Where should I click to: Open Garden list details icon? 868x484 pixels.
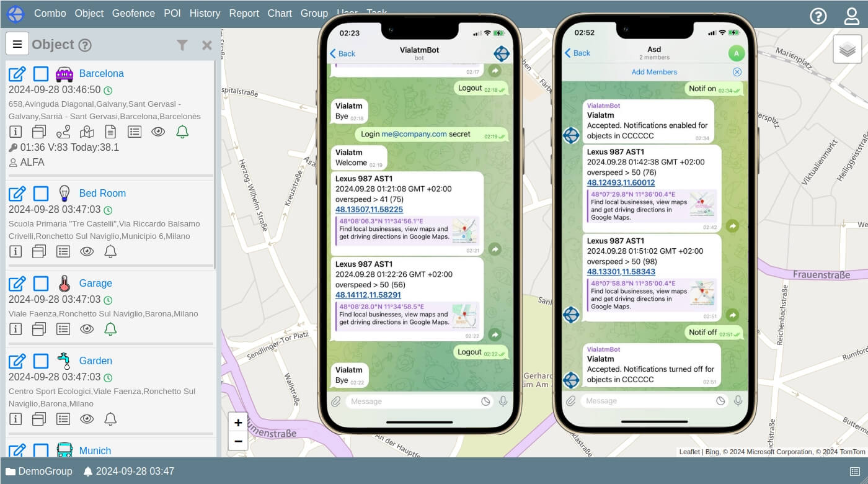[63, 419]
